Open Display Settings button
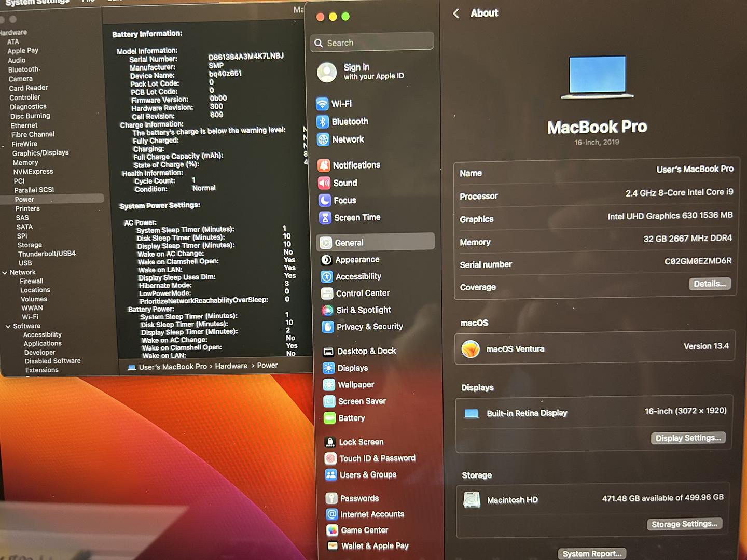 [687, 438]
